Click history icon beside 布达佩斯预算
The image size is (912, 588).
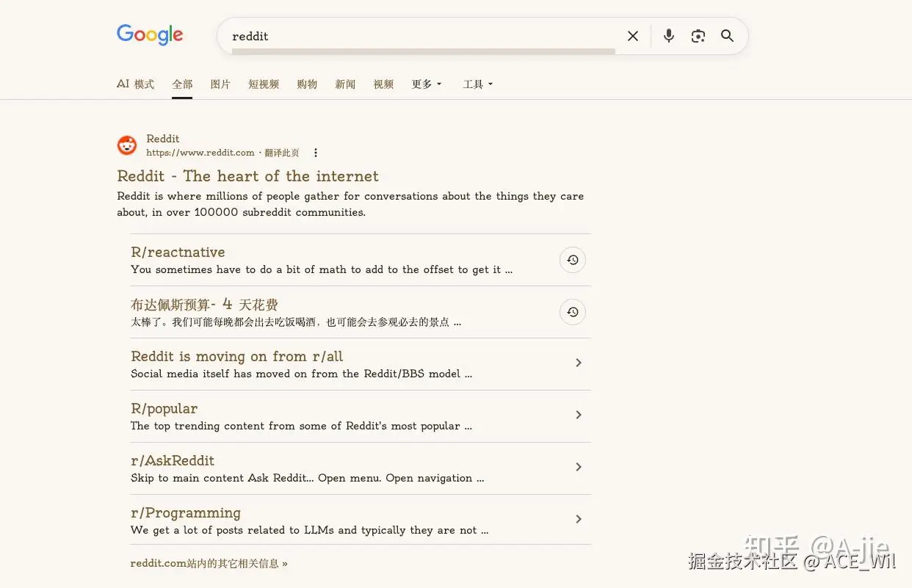point(573,312)
